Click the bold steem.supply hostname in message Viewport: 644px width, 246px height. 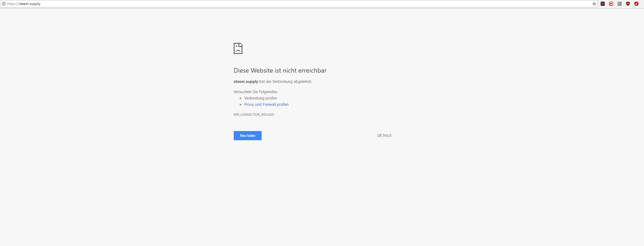point(246,82)
